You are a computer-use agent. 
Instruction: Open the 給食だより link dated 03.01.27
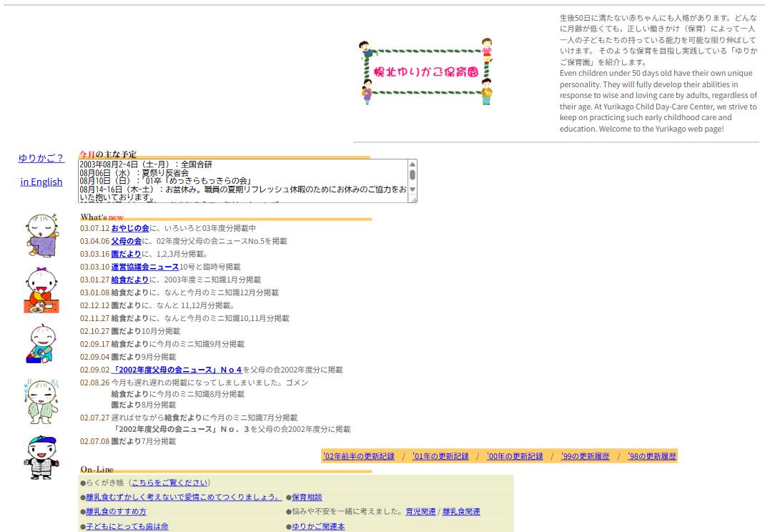click(x=130, y=280)
